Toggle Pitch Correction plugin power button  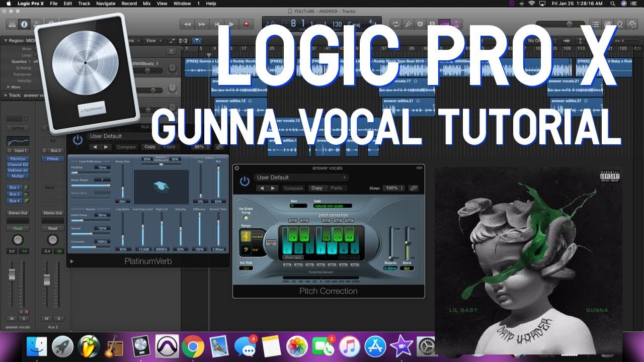[x=245, y=181]
